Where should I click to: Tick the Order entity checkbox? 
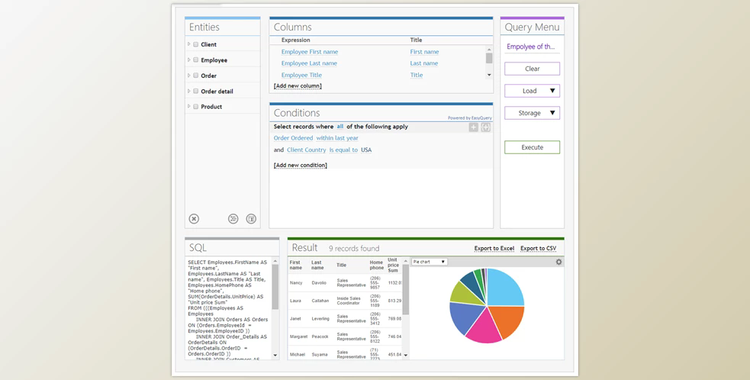click(196, 75)
